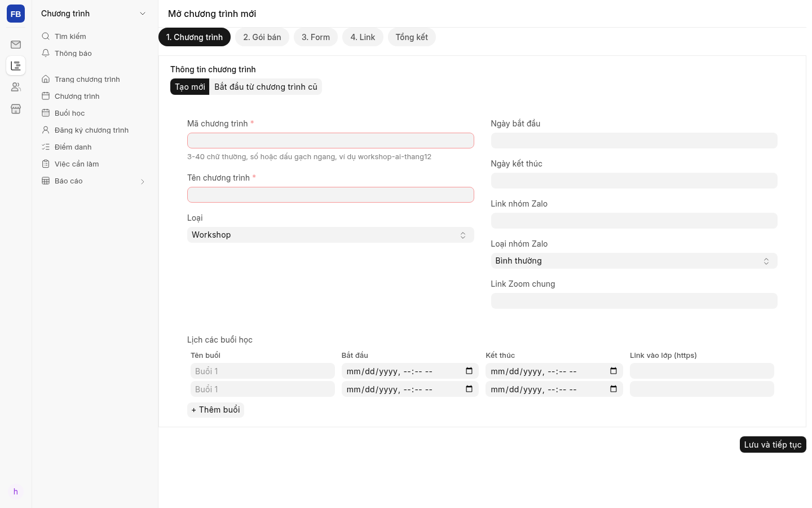Focus the Tên chương trình input field
The width and height of the screenshot is (812, 508).
330,195
